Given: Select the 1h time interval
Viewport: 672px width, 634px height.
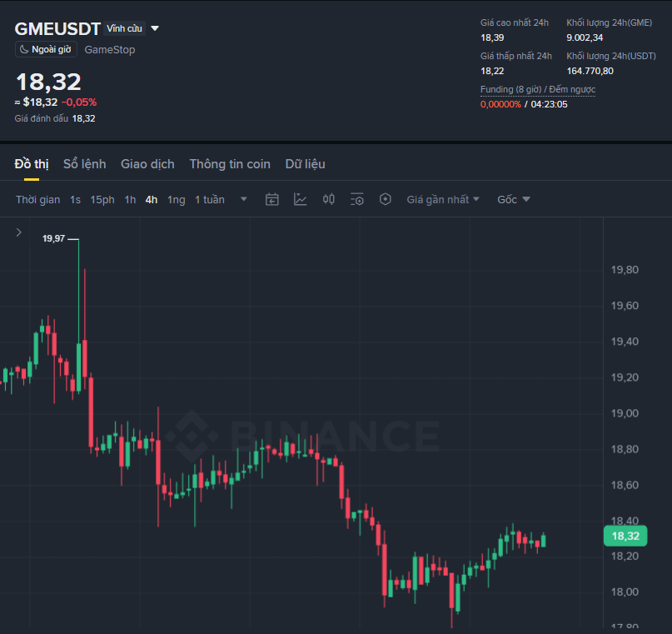Looking at the screenshot, I should pyautogui.click(x=130, y=200).
